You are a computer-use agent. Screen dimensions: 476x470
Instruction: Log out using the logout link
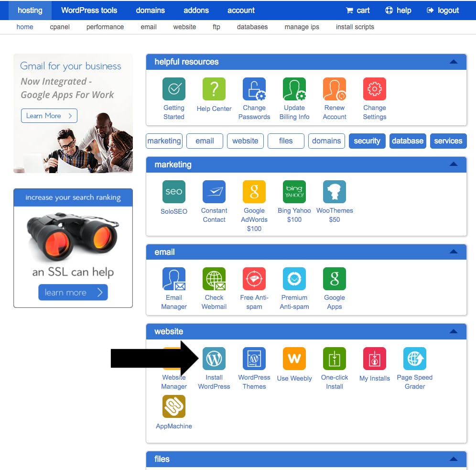pyautogui.click(x=443, y=11)
